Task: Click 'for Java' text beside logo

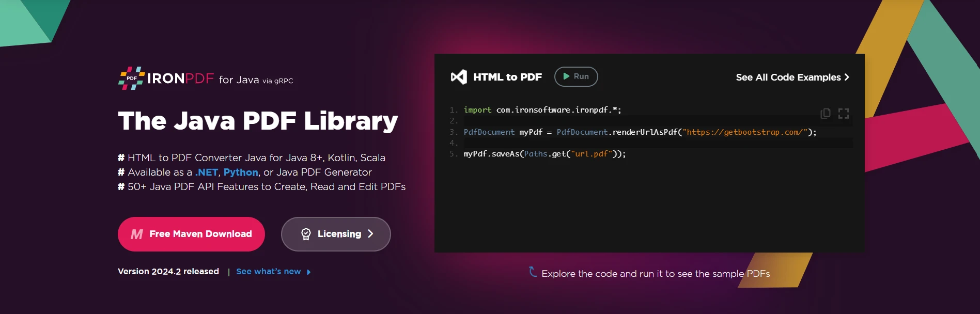Action: (x=239, y=80)
